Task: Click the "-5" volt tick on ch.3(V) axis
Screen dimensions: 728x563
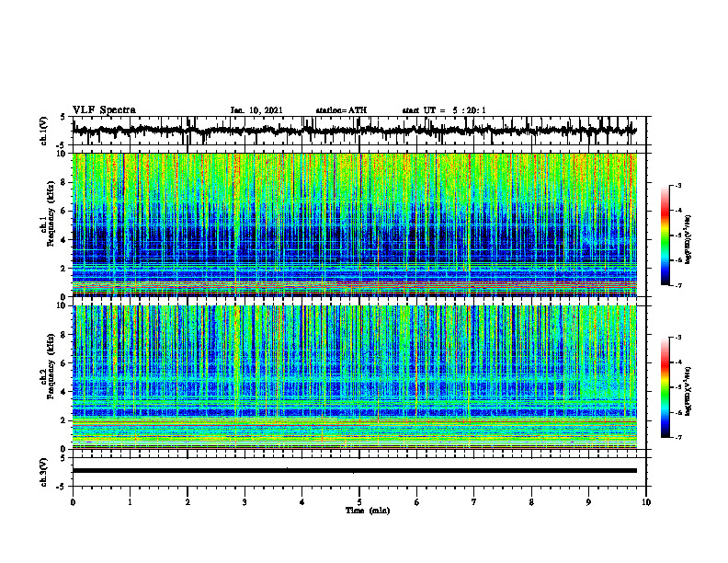Action: (x=62, y=487)
